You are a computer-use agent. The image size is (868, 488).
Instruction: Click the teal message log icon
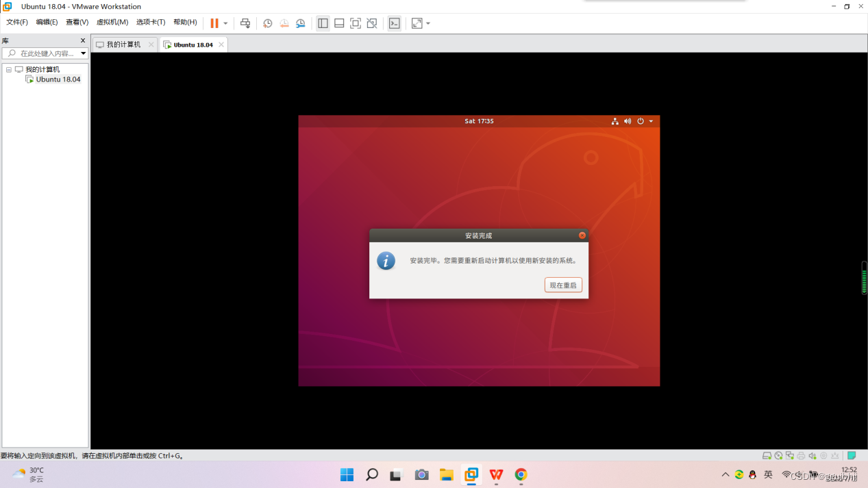(x=852, y=456)
